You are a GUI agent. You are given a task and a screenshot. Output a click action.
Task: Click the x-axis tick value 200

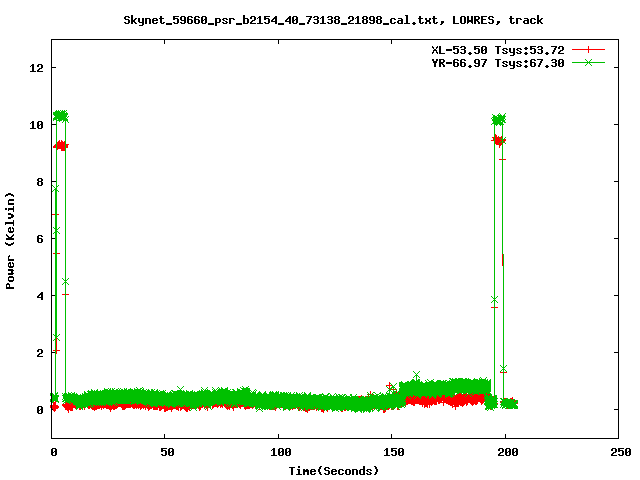click(507, 452)
